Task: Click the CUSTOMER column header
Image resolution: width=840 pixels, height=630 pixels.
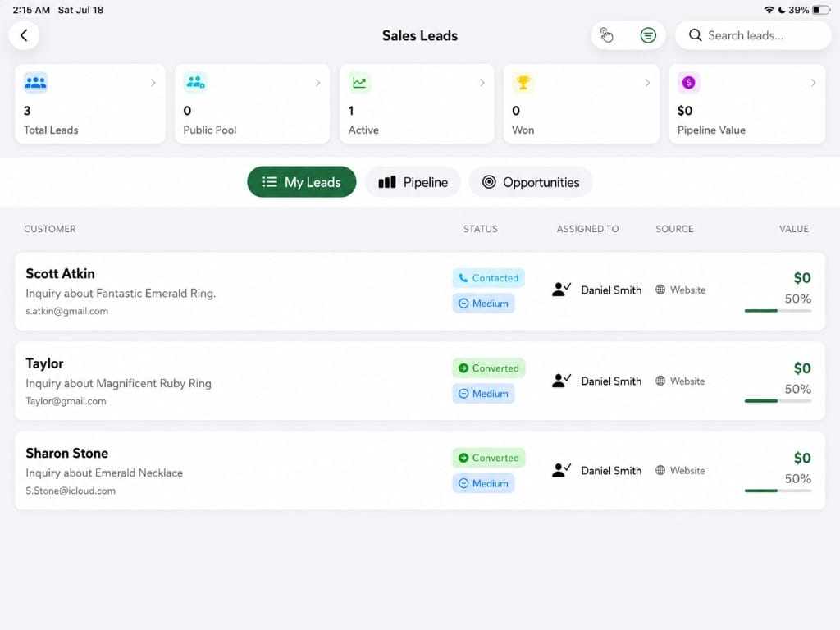Action: 50,229
